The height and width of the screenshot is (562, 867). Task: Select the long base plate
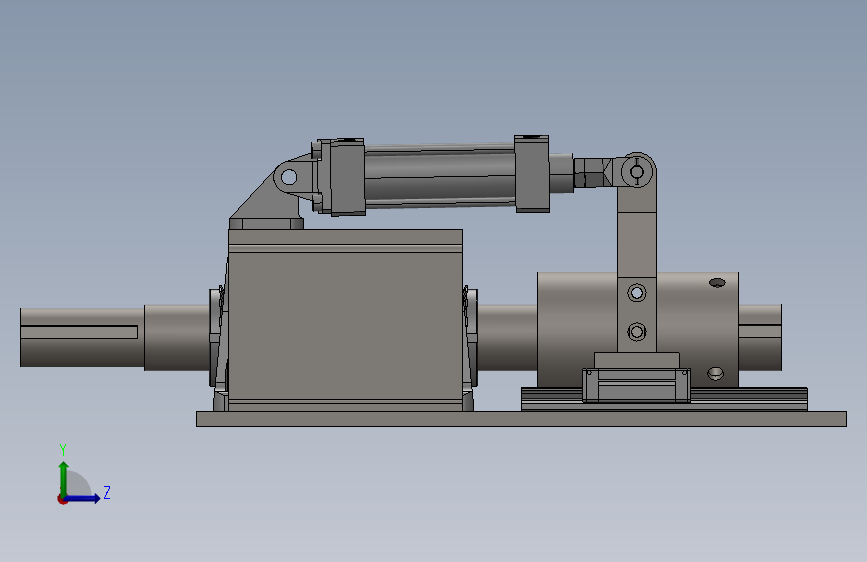click(521, 419)
